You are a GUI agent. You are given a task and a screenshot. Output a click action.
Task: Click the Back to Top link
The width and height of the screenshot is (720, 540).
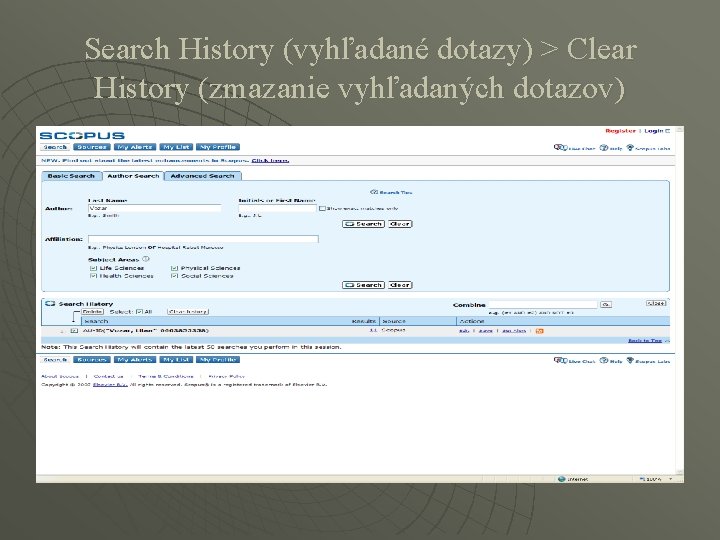[x=645, y=340]
